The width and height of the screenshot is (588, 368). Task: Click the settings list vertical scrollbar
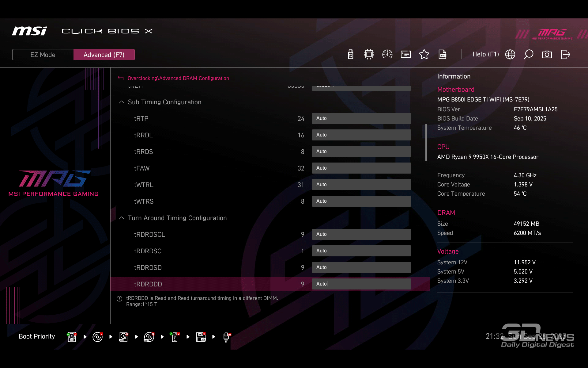(426, 142)
